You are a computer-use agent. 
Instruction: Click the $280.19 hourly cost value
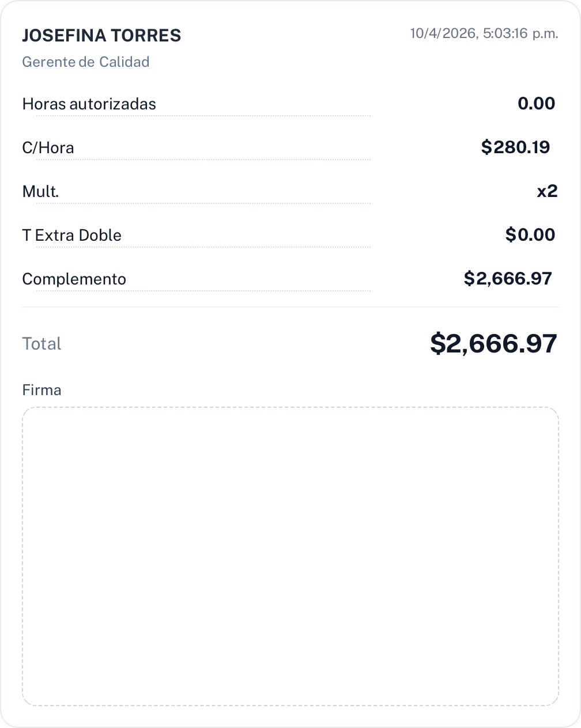pos(515,147)
